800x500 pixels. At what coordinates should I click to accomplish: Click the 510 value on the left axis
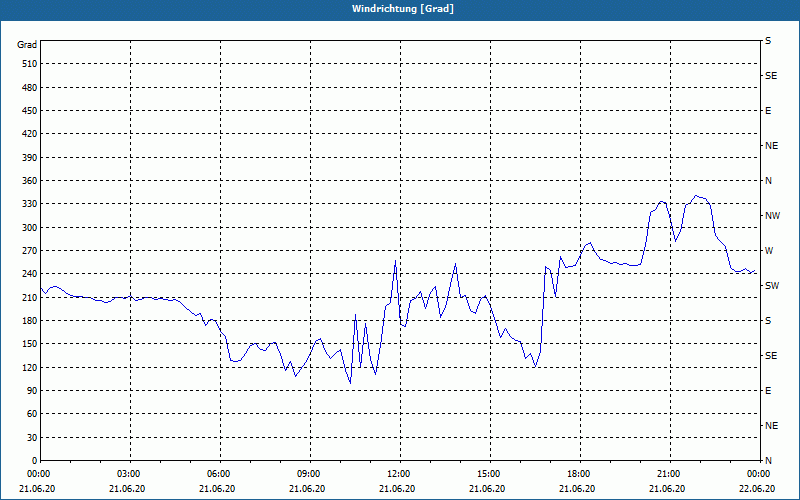click(30, 64)
